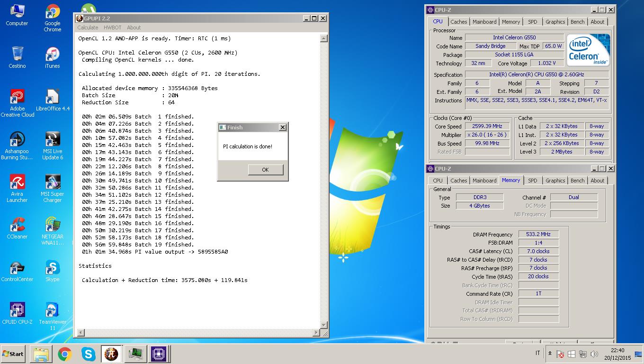Image resolution: width=644 pixels, height=364 pixels.
Task: Click OK in the Finish dialog
Action: point(265,170)
